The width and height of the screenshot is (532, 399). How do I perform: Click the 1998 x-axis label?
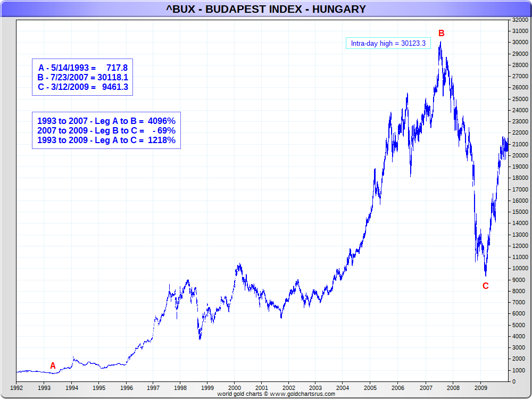coord(180,387)
